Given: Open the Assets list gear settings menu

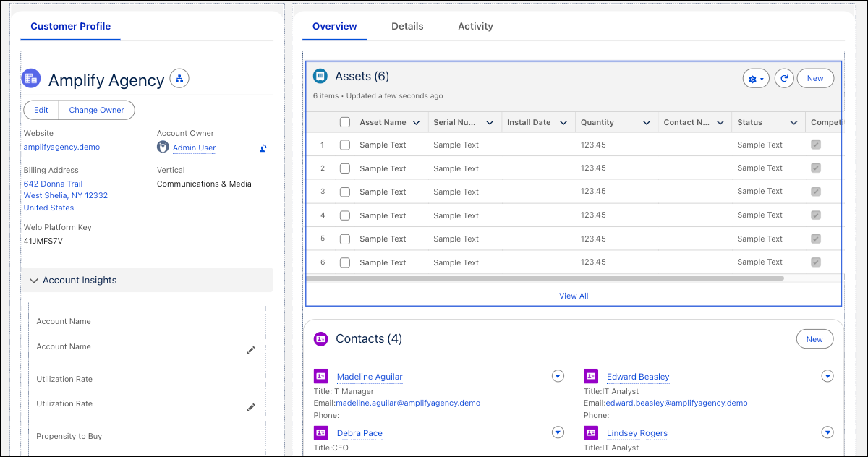Looking at the screenshot, I should click(755, 79).
